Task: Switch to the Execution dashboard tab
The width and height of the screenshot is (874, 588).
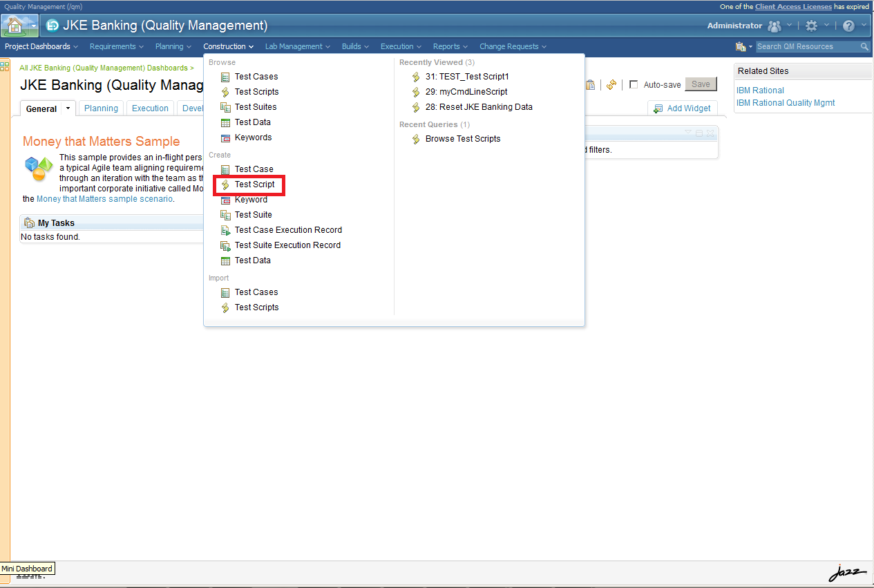Action: tap(150, 108)
